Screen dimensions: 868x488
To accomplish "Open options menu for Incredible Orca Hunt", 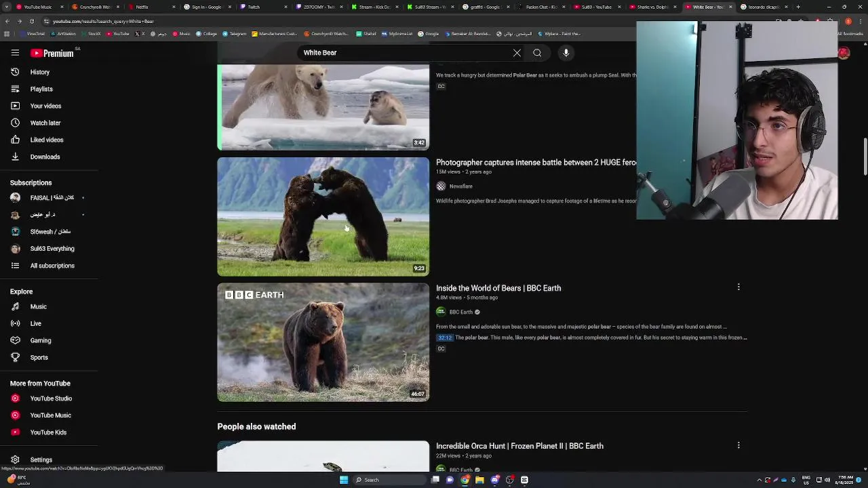I will [x=738, y=445].
